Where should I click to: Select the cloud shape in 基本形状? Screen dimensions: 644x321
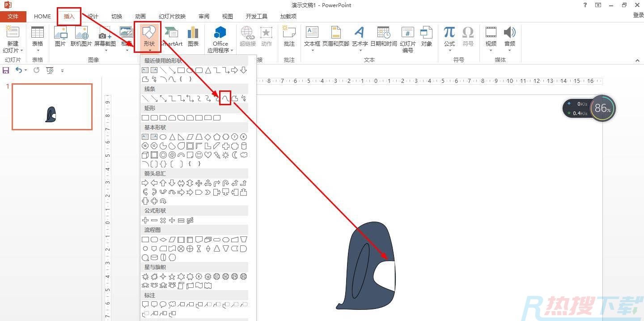tap(244, 155)
